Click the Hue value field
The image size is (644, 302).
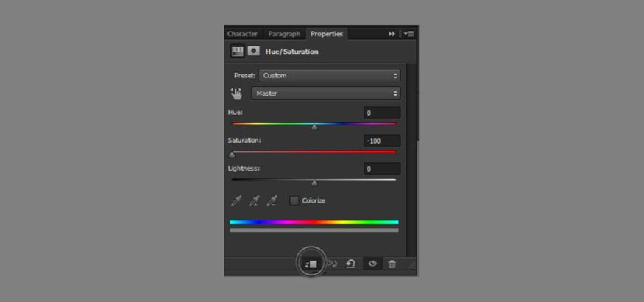382,113
